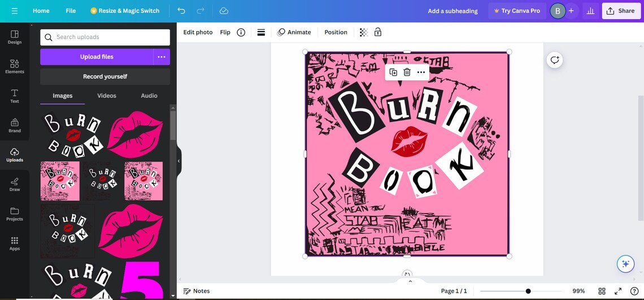Select the Burn Book thumbnail in the fourth row
Viewport: 644px width, 300px height.
(x=67, y=232)
